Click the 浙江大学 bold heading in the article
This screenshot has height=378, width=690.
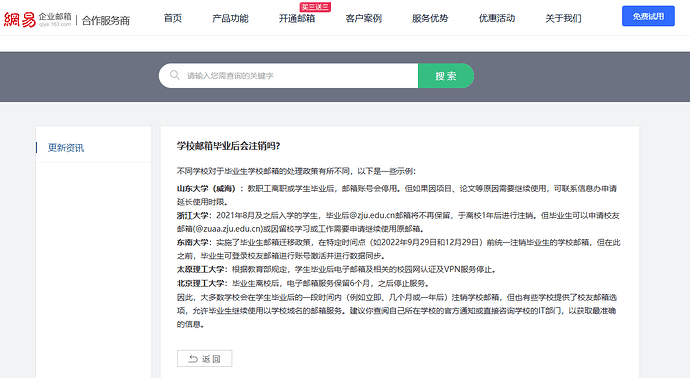click(x=194, y=216)
